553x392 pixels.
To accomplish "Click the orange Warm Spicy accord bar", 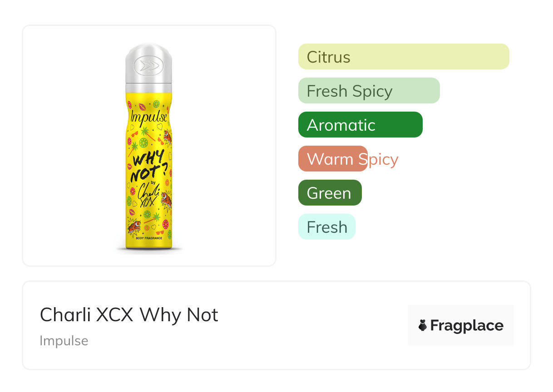I will (x=333, y=159).
